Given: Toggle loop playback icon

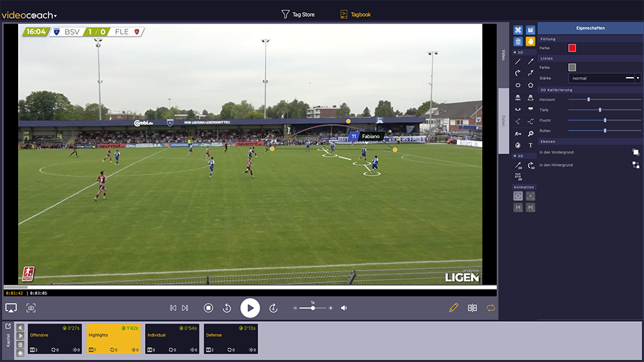Looking at the screenshot, I should [x=491, y=308].
